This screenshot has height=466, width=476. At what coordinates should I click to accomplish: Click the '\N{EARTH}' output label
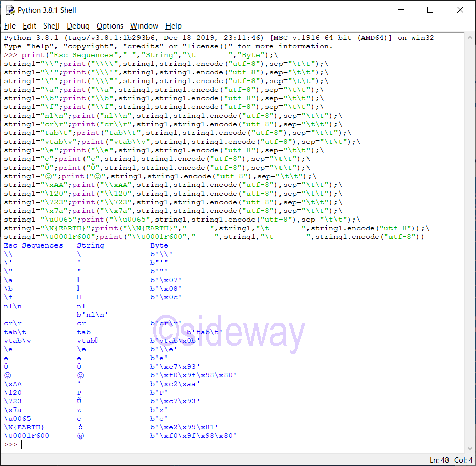[x=24, y=427]
